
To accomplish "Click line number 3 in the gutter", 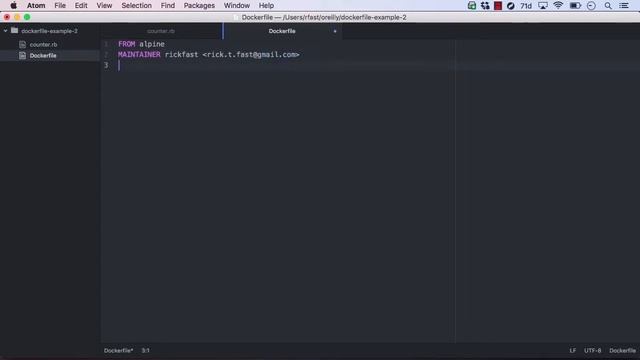I will 106,65.
